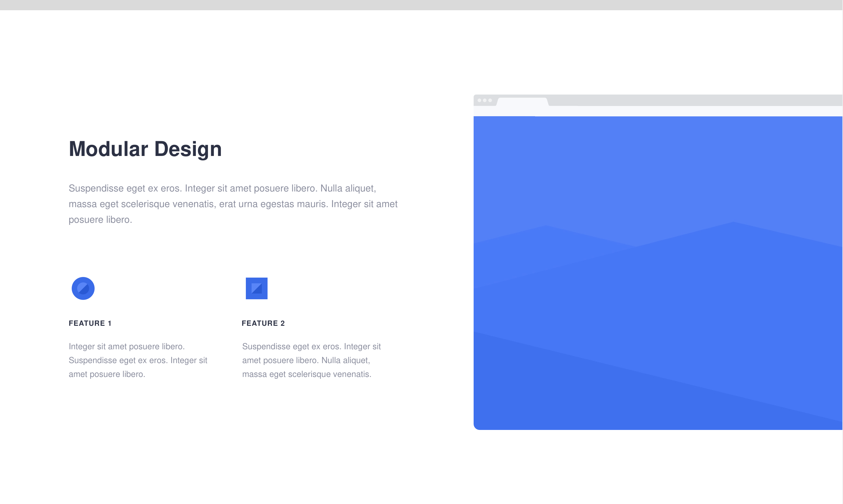Click the Feature 1 description paragraph
843x504 pixels.
tap(138, 360)
